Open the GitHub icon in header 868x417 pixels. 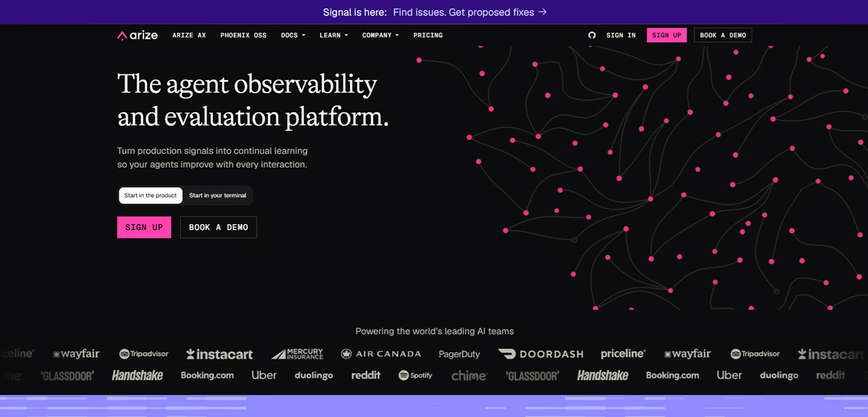(x=592, y=35)
